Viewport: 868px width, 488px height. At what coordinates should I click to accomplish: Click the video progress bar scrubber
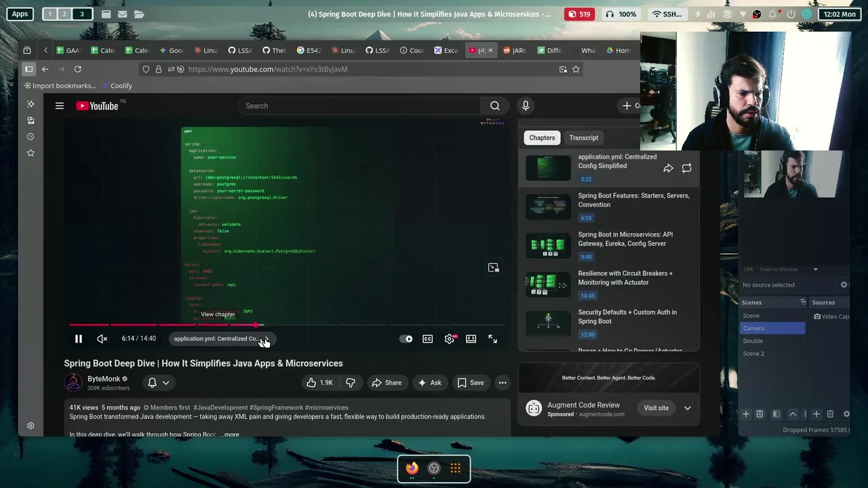[256, 325]
